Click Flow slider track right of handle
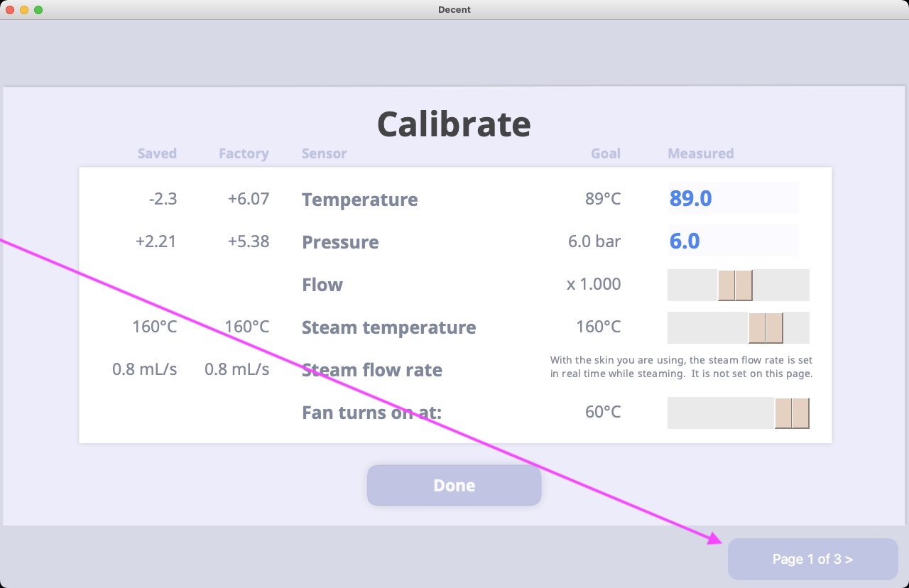Viewport: 909px width, 588px height. click(x=781, y=285)
